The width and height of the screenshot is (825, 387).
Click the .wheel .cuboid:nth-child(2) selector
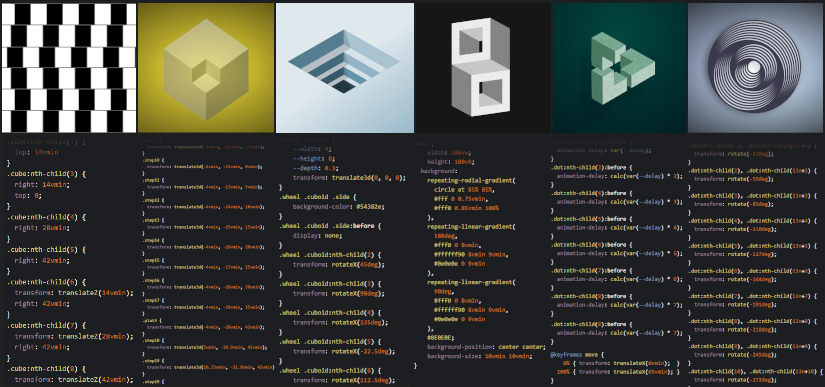click(x=333, y=254)
